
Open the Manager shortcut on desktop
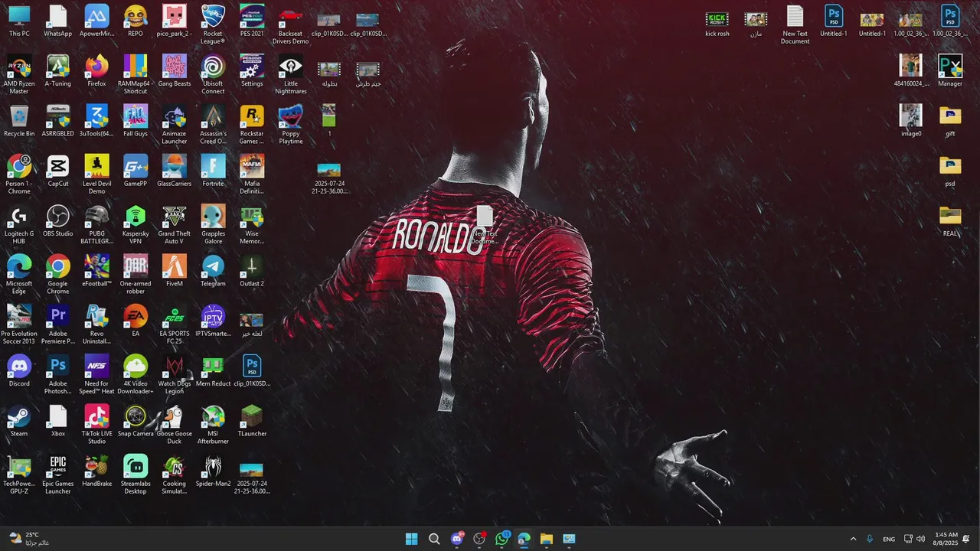click(950, 70)
